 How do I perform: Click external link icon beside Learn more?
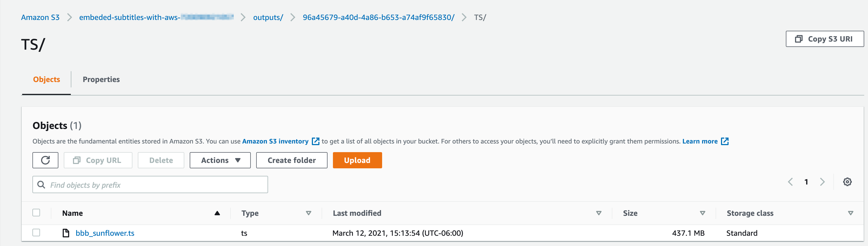coord(725,141)
